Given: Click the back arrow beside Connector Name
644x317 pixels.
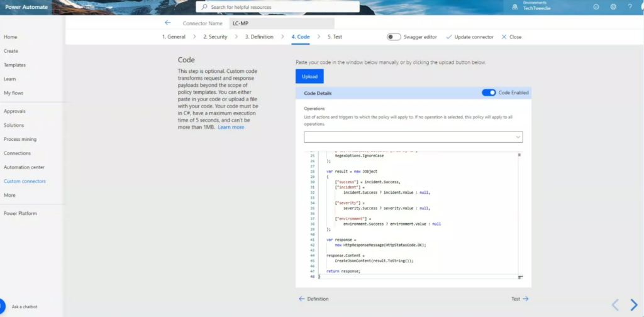Looking at the screenshot, I should coord(167,23).
